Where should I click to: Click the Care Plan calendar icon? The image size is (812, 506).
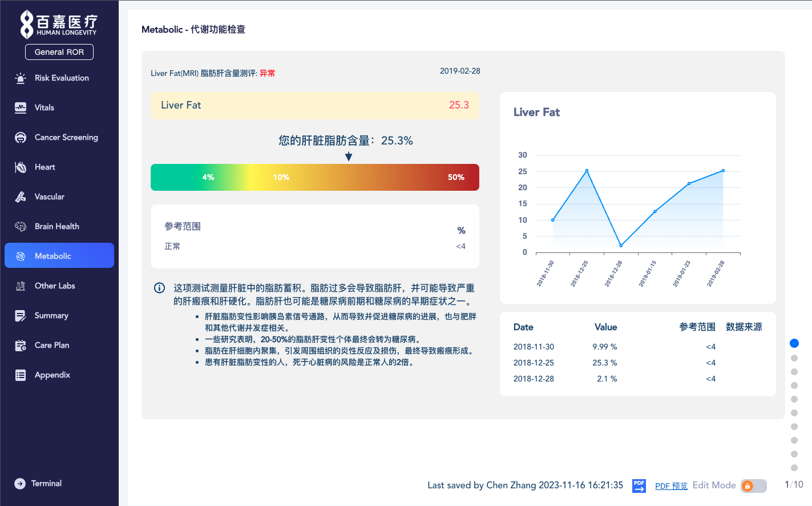click(21, 346)
